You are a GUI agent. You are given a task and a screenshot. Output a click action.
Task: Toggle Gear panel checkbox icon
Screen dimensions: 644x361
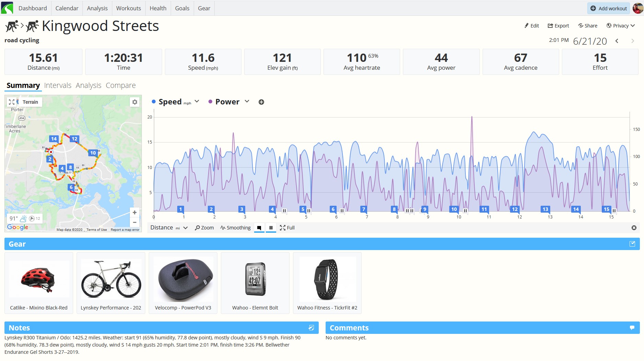point(632,244)
